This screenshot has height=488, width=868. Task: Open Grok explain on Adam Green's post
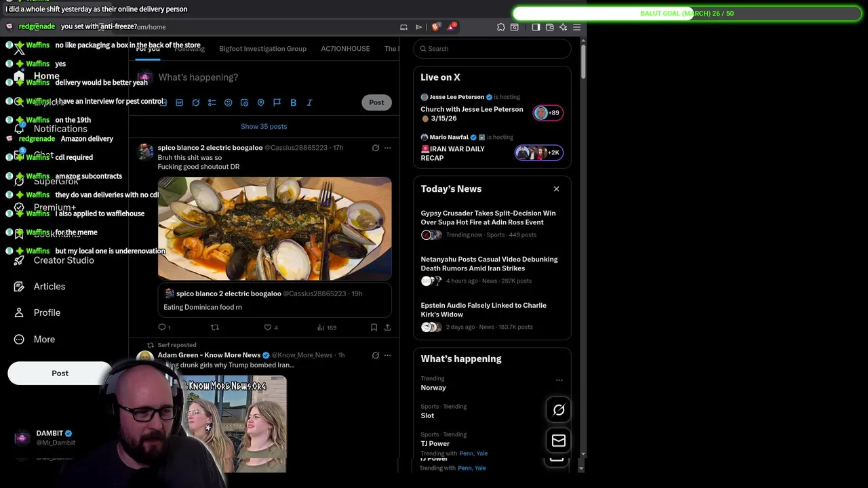point(376,355)
